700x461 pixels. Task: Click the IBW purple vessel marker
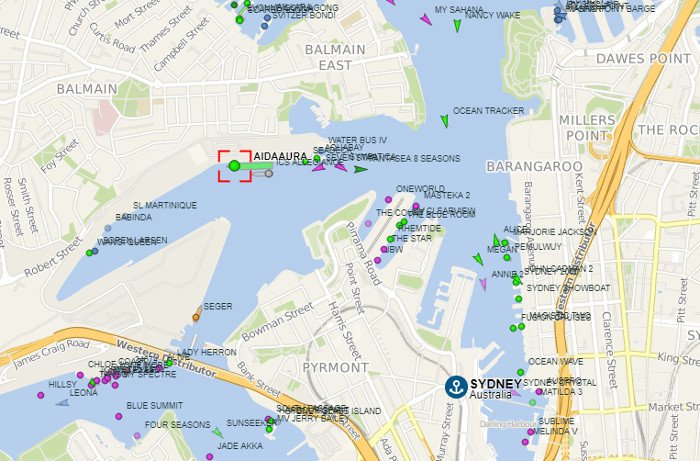pyautogui.click(x=384, y=249)
